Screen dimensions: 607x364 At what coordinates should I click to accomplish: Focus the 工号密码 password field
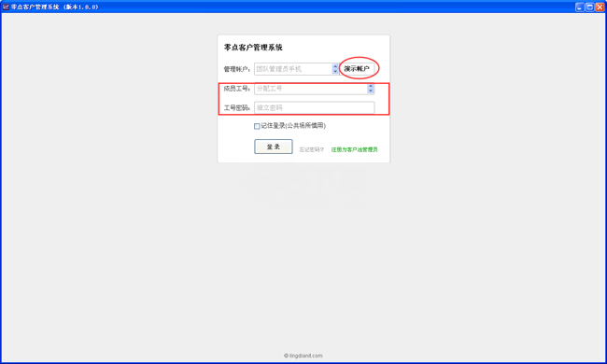point(315,107)
